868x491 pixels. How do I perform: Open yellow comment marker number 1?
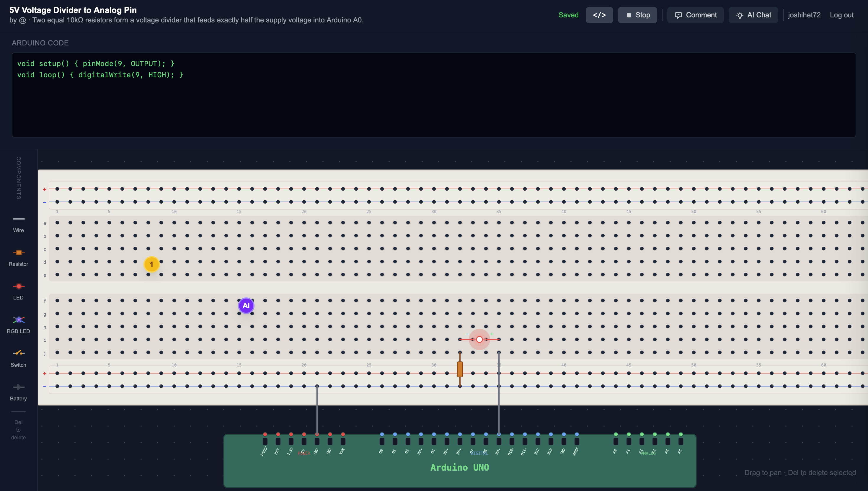pyautogui.click(x=151, y=264)
